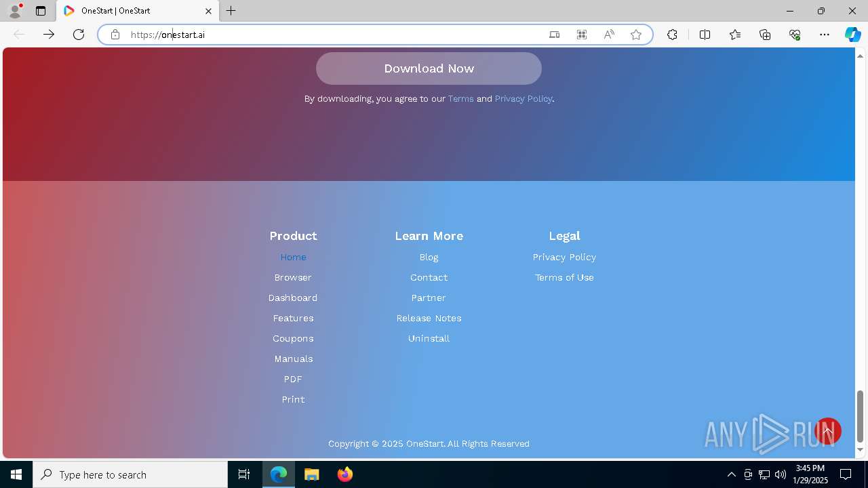
Task: Click the taskbar search box
Action: [130, 474]
